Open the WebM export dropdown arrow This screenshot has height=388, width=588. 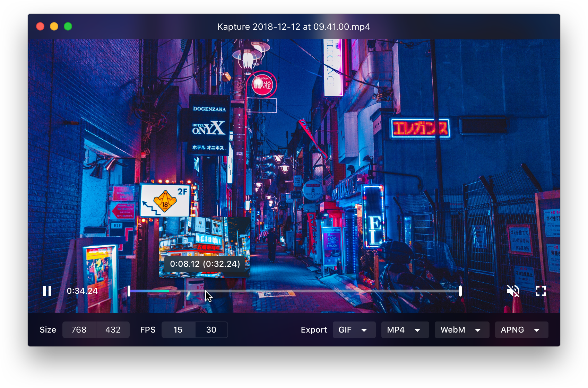478,330
